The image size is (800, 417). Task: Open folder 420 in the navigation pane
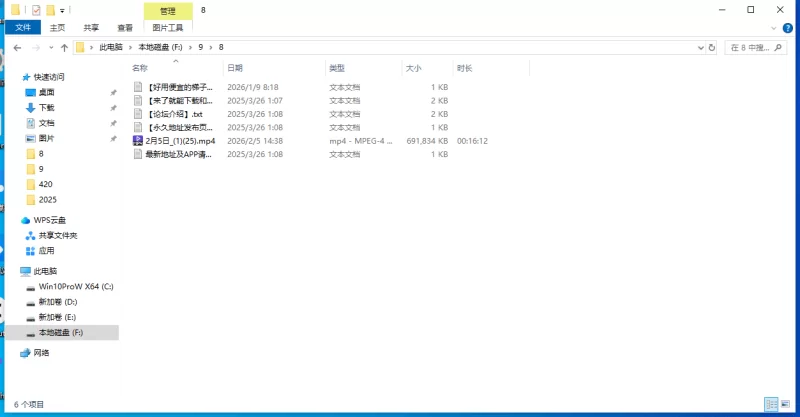(x=45, y=184)
